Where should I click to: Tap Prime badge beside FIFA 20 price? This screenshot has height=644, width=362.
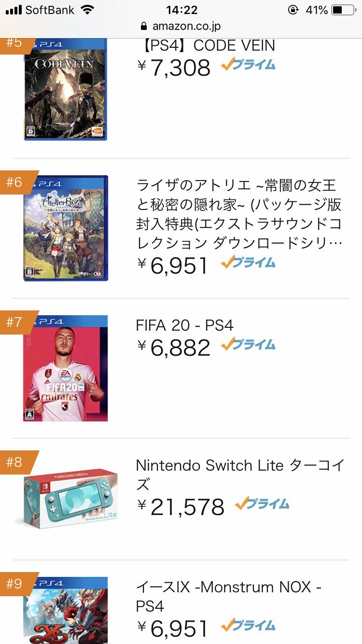pos(248,345)
